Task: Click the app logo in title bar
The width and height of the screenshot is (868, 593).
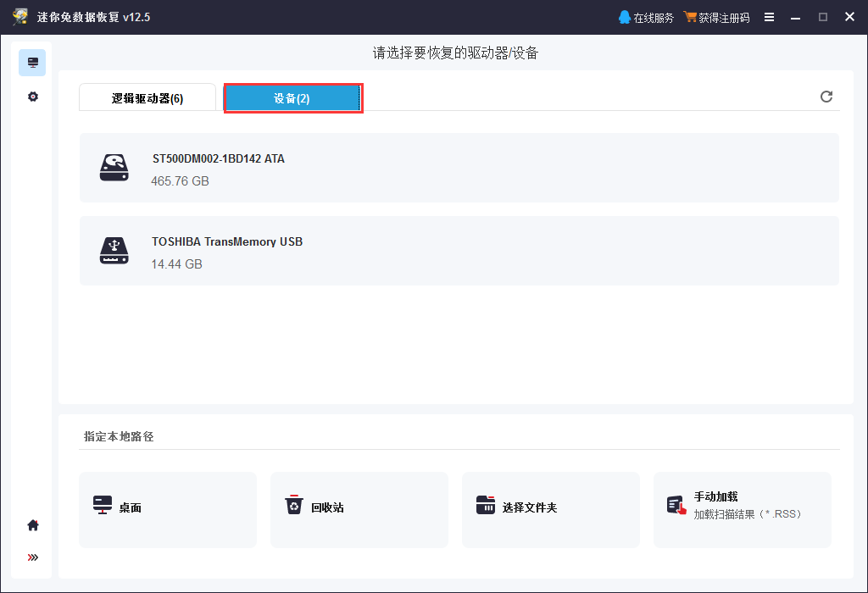Action: 20,17
